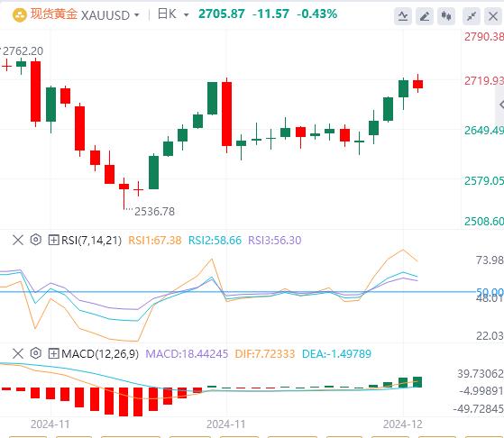Click the 2719.93 price axis label

(x=484, y=80)
